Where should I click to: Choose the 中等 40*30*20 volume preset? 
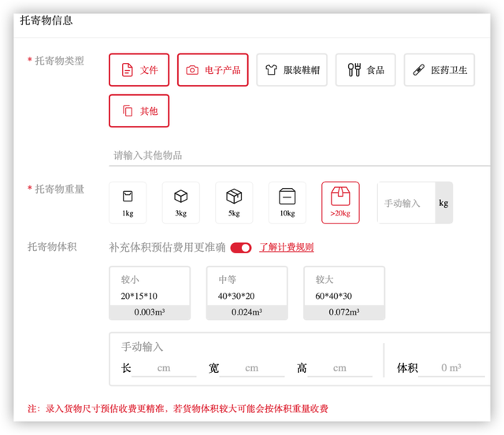246,293
